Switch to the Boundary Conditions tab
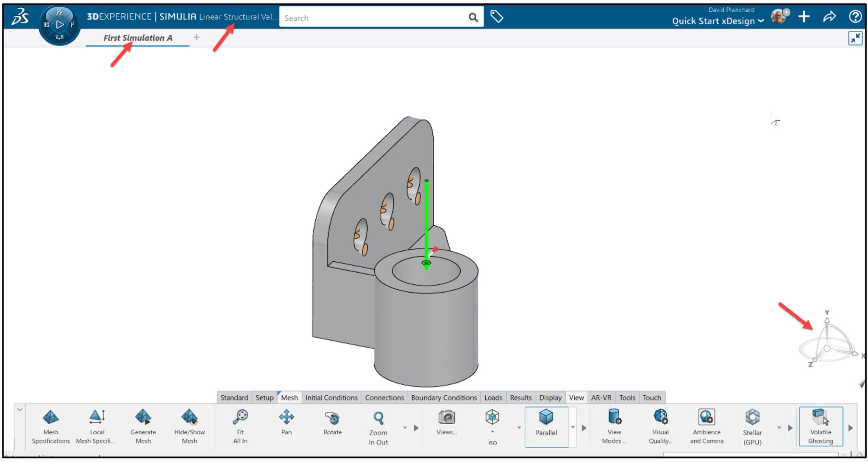Image resolution: width=868 pixels, height=462 pixels. 444,398
